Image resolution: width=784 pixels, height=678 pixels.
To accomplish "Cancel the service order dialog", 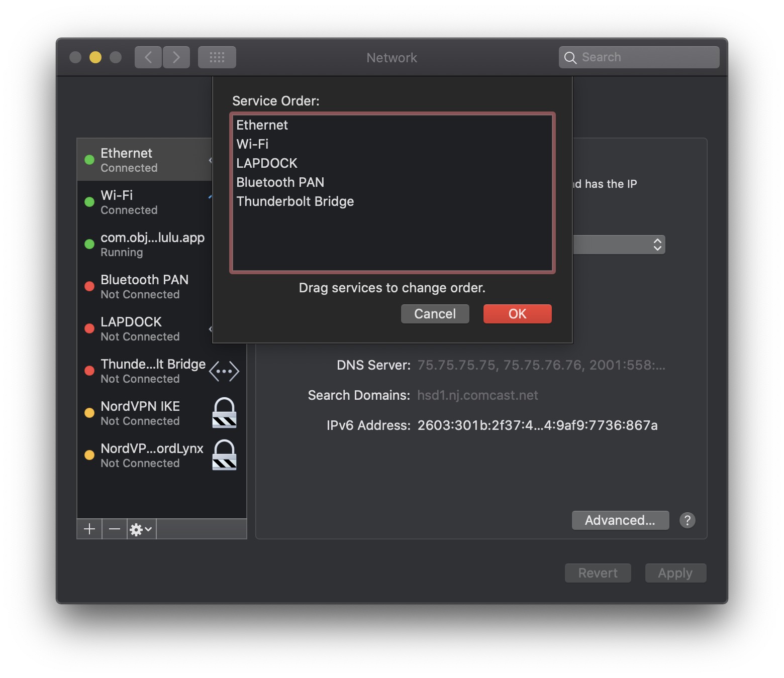I will (x=435, y=314).
